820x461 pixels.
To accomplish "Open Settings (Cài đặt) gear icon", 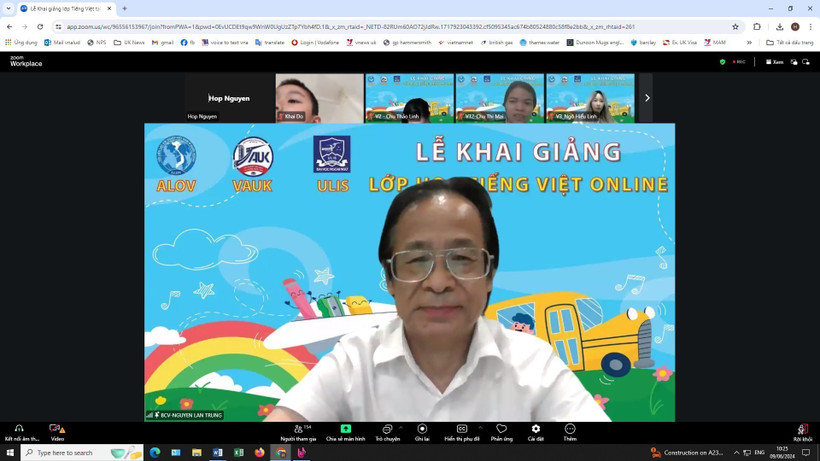I will 536,429.
